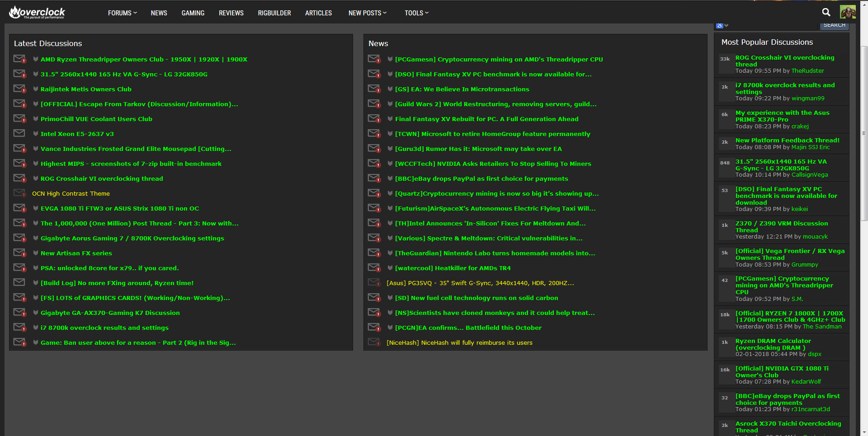The height and width of the screenshot is (436, 868).
Task: Open the search magnifier icon in header
Action: point(826,12)
